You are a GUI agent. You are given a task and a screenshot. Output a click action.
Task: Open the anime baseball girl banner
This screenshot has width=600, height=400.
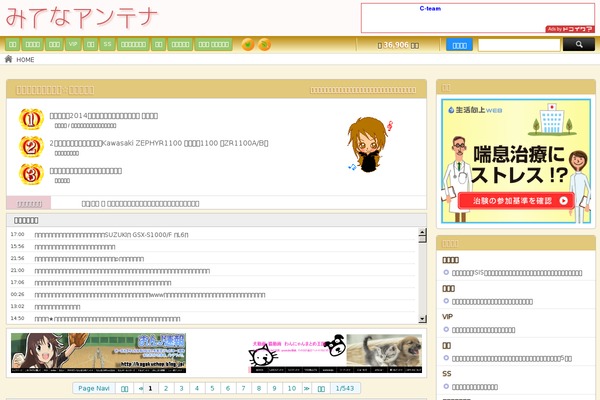[98, 353]
